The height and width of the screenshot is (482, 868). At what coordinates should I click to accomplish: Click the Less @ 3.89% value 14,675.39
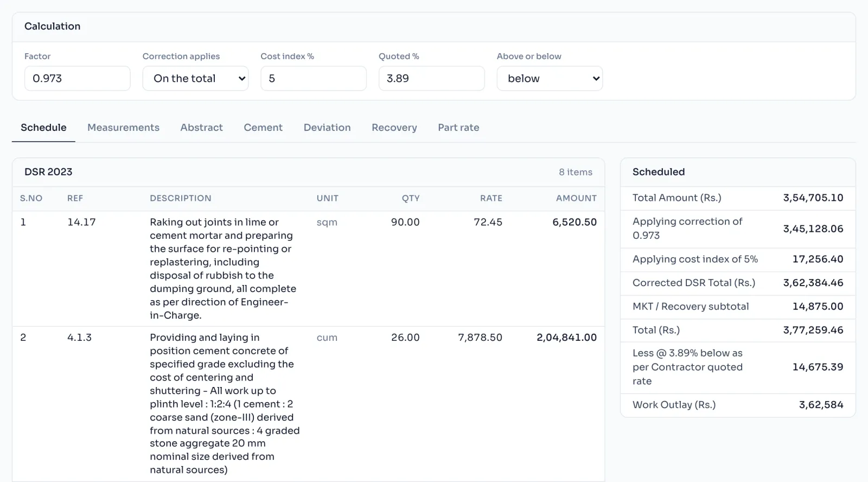click(818, 367)
